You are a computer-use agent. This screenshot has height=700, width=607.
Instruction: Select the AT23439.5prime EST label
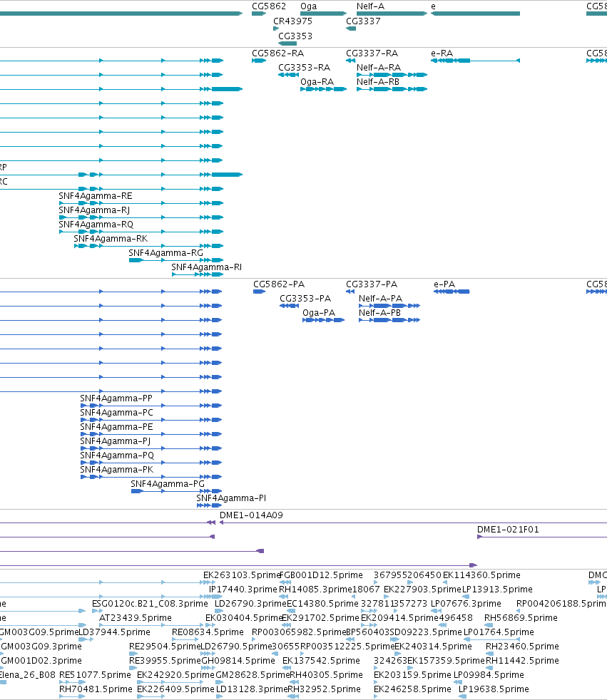click(x=136, y=618)
